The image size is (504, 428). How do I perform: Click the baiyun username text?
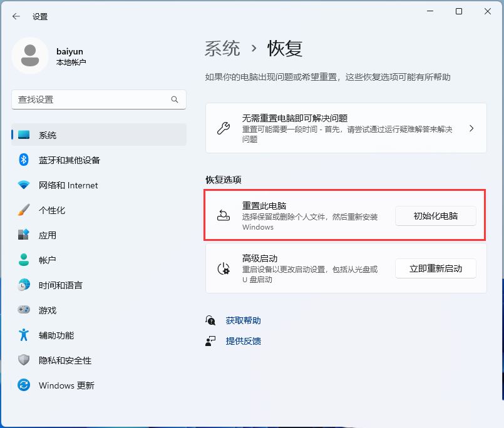click(69, 51)
